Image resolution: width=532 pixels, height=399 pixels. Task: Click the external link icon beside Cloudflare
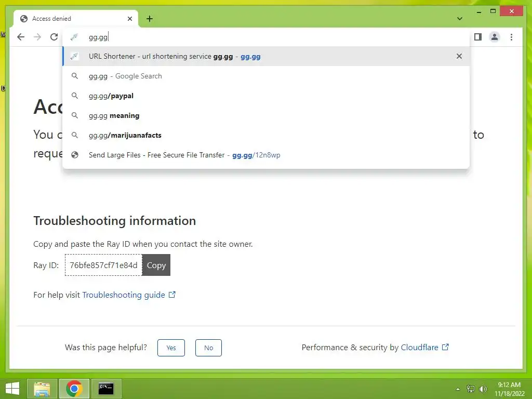445,347
